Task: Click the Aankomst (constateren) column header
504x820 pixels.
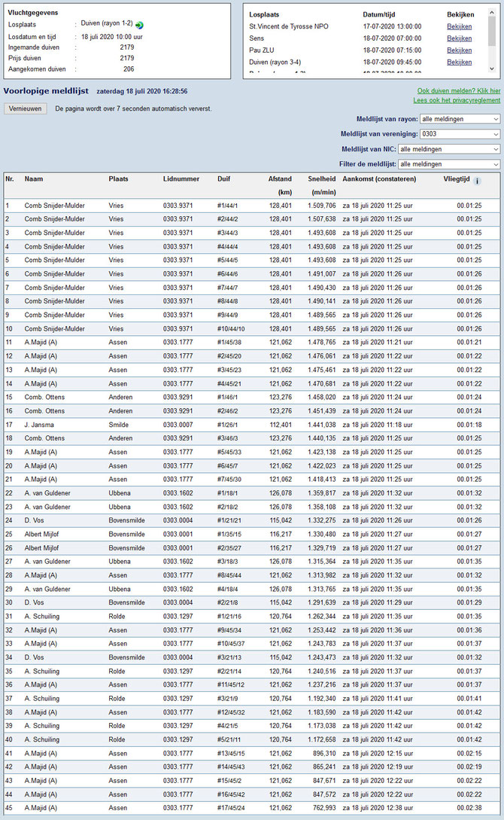Action: (379, 179)
